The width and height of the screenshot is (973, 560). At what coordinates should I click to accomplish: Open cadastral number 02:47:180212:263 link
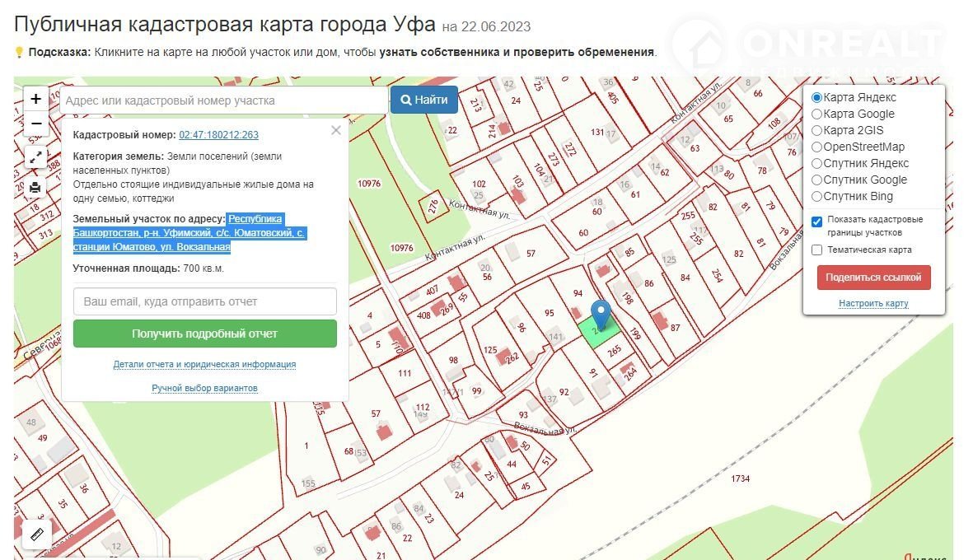click(218, 135)
